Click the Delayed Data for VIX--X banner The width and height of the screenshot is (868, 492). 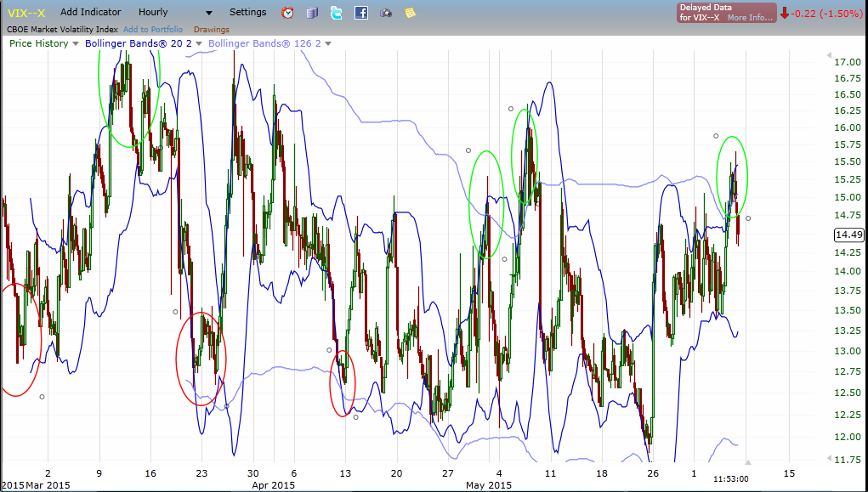726,13
